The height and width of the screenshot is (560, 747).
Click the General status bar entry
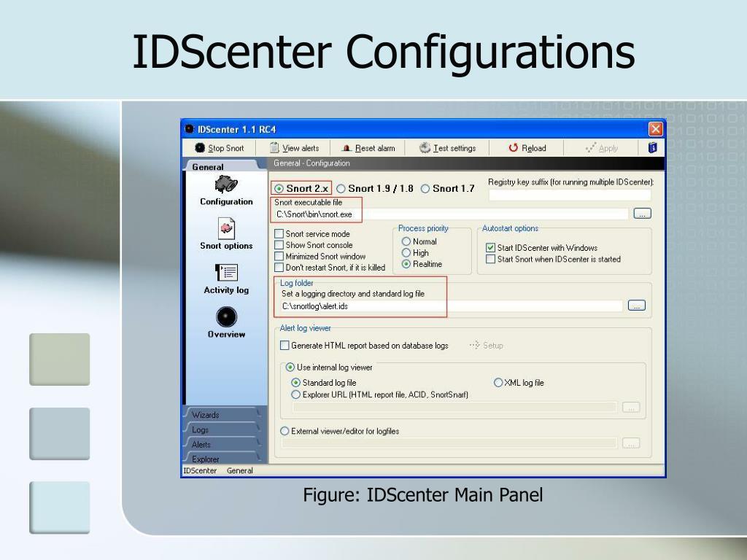pyautogui.click(x=239, y=470)
